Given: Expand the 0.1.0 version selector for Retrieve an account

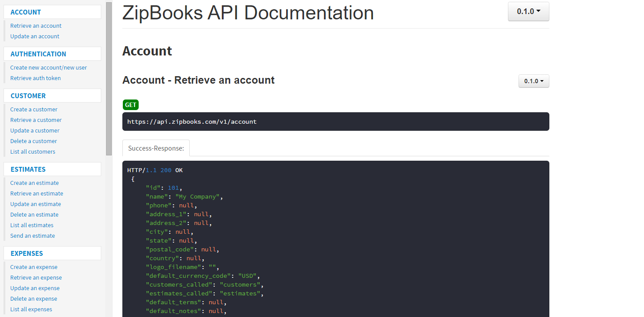Looking at the screenshot, I should click(533, 81).
